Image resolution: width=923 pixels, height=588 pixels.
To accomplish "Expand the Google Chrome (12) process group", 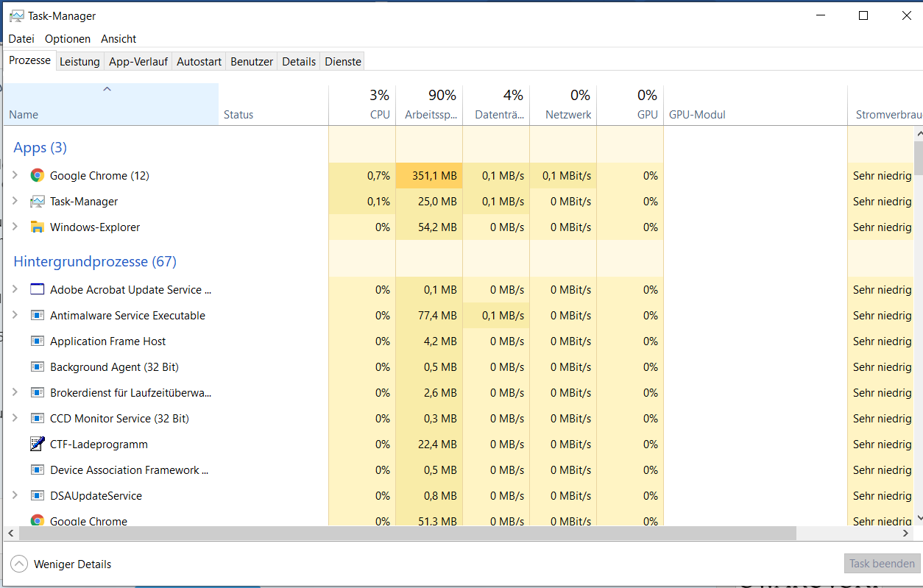I will (x=15, y=175).
